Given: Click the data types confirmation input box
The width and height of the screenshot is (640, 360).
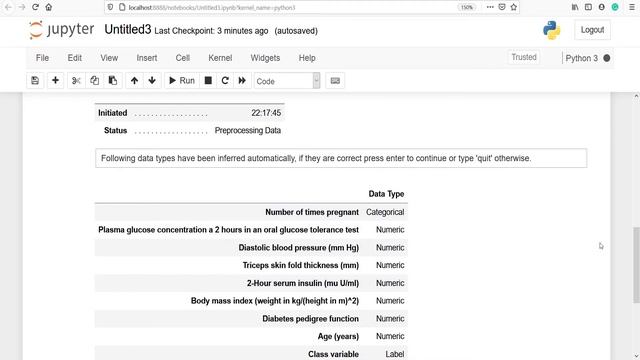Looking at the screenshot, I should click(341, 158).
